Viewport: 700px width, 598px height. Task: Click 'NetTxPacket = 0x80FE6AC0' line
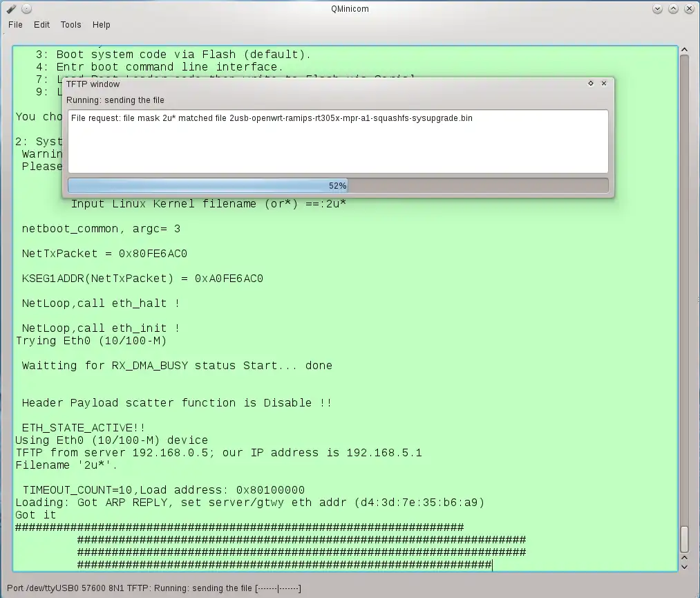point(104,254)
